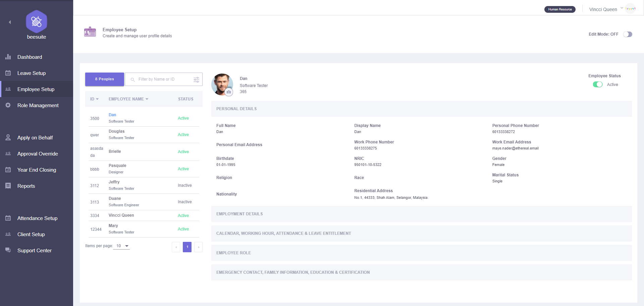Select employee Mary with ID 12344
The height and width of the screenshot is (306, 644).
pos(144,229)
